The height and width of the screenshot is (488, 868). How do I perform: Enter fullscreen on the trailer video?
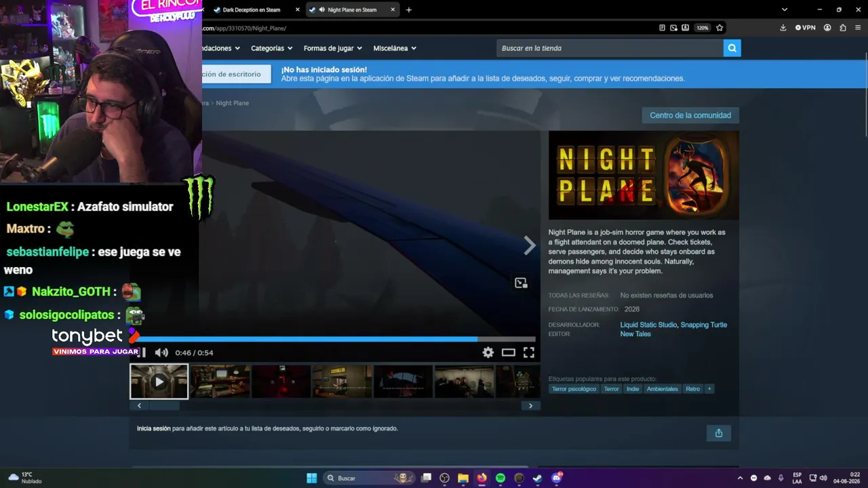pos(529,352)
